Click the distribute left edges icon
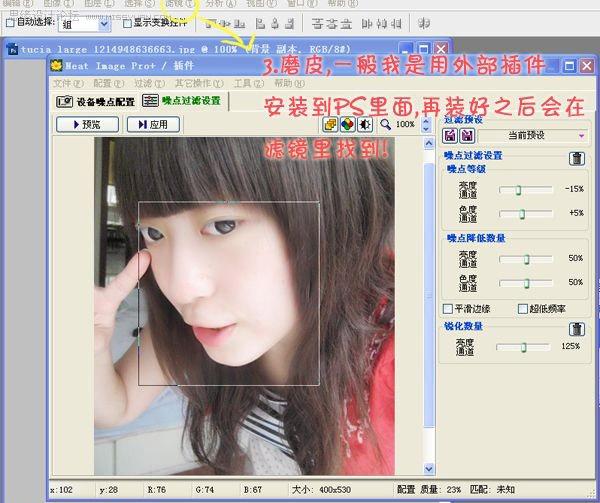This screenshot has width=600, height=503. click(x=367, y=24)
